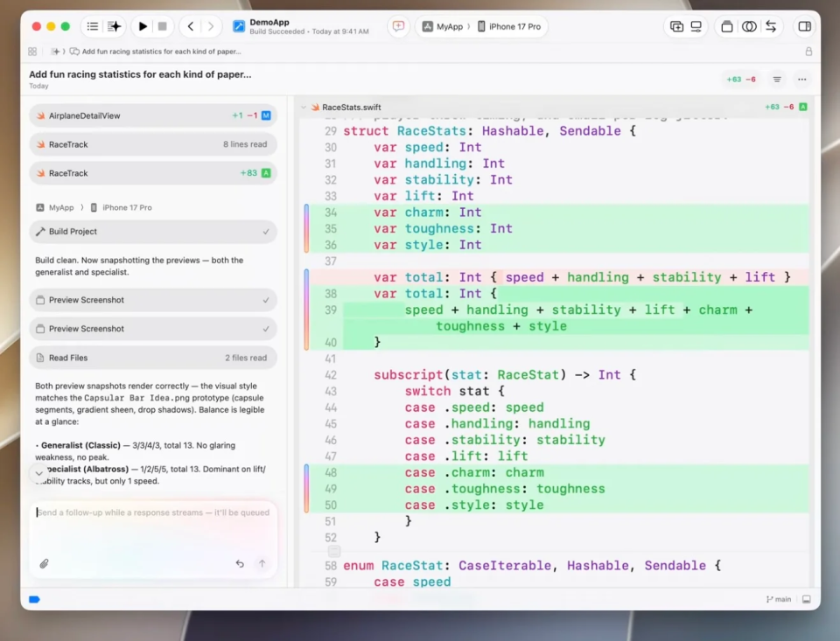The width and height of the screenshot is (840, 641).
Task: Run the DemoApp project
Action: coord(143,26)
